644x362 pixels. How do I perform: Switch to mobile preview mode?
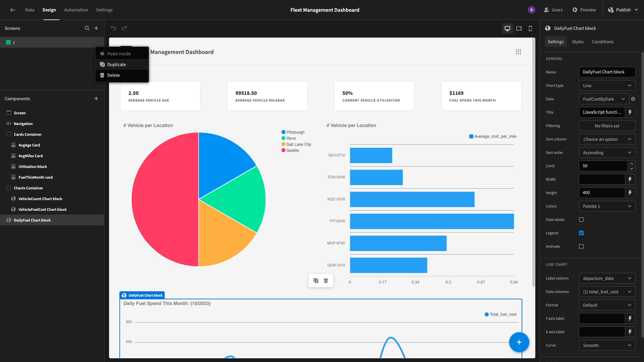coord(530,28)
